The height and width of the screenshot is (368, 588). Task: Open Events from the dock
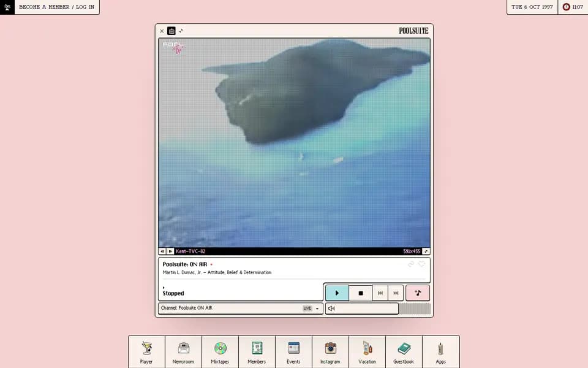293,352
